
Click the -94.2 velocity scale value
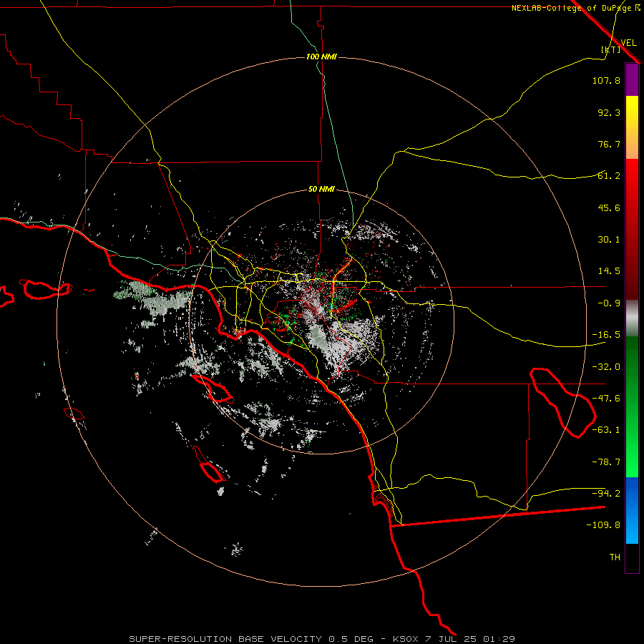[x=606, y=494]
